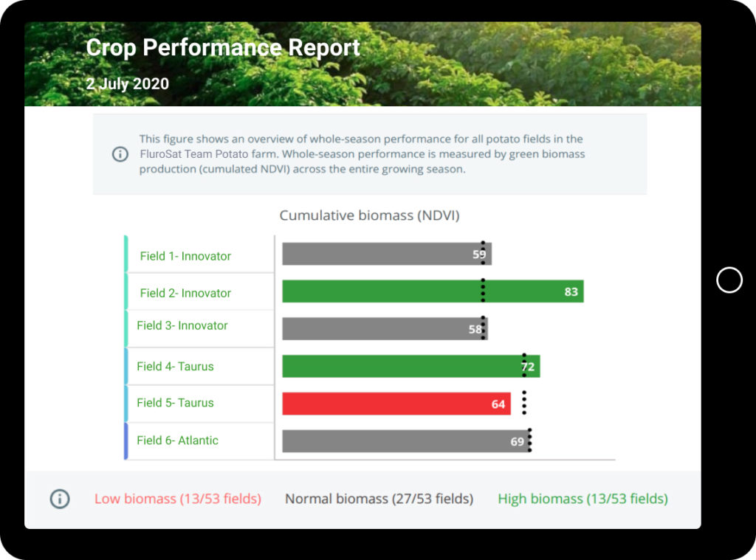Open Field 1- Innovator
Screen dimensions: 756x560
coord(185,256)
